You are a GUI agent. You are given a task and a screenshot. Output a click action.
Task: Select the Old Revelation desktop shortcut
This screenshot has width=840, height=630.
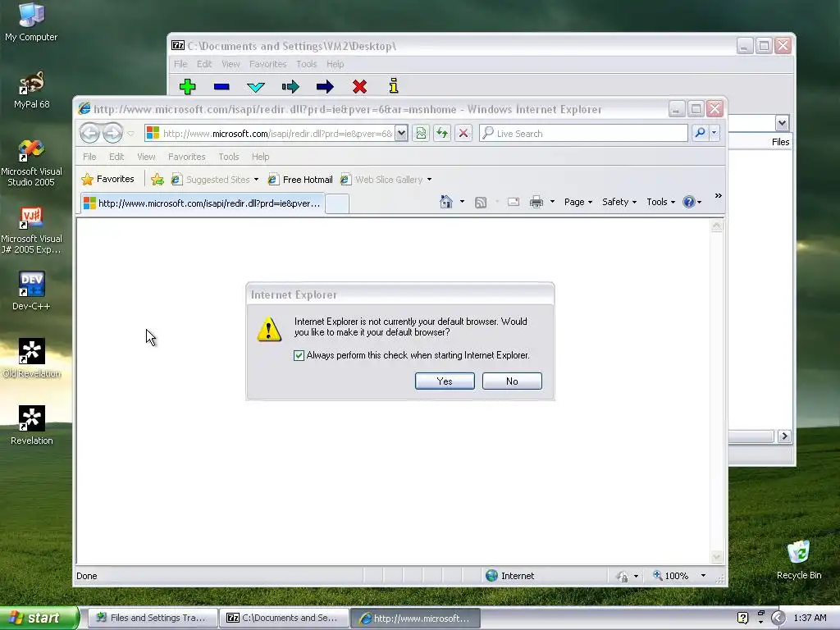31,358
